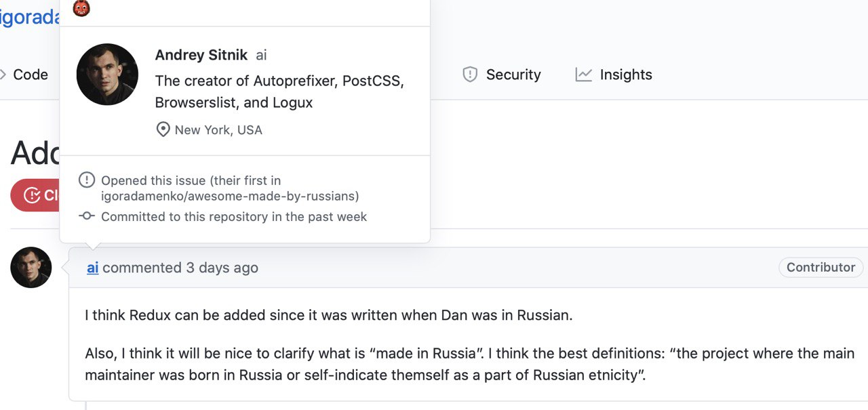This screenshot has height=410, width=868.
Task: Switch to the Code tab
Action: (24, 75)
